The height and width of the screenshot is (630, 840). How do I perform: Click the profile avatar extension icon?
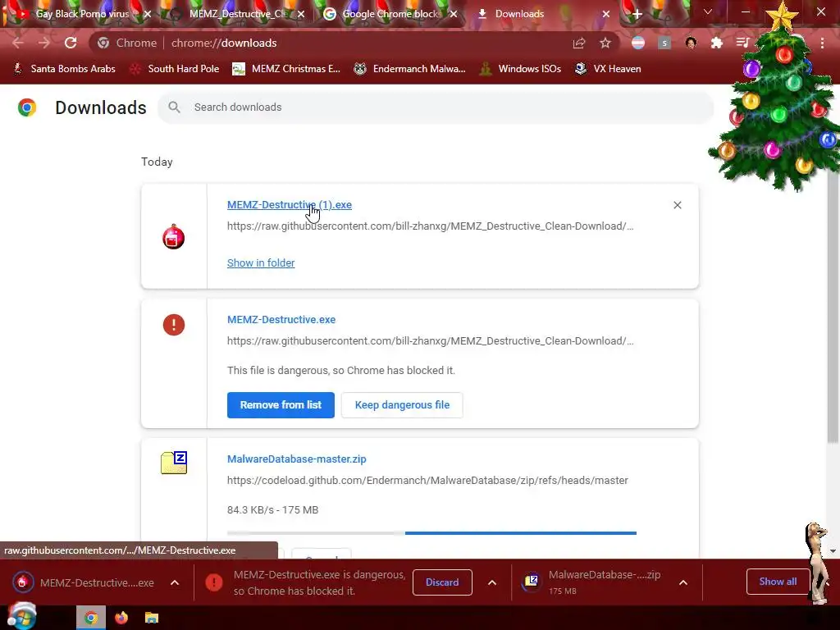click(691, 43)
